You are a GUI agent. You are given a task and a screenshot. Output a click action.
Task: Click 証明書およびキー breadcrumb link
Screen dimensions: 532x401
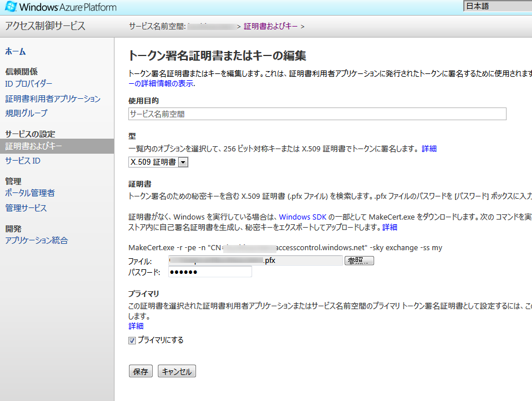(x=271, y=26)
